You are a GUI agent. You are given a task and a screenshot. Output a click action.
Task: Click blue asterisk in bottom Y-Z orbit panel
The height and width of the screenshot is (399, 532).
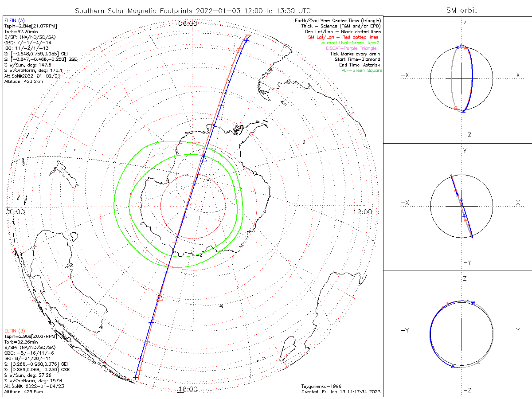tap(473, 302)
